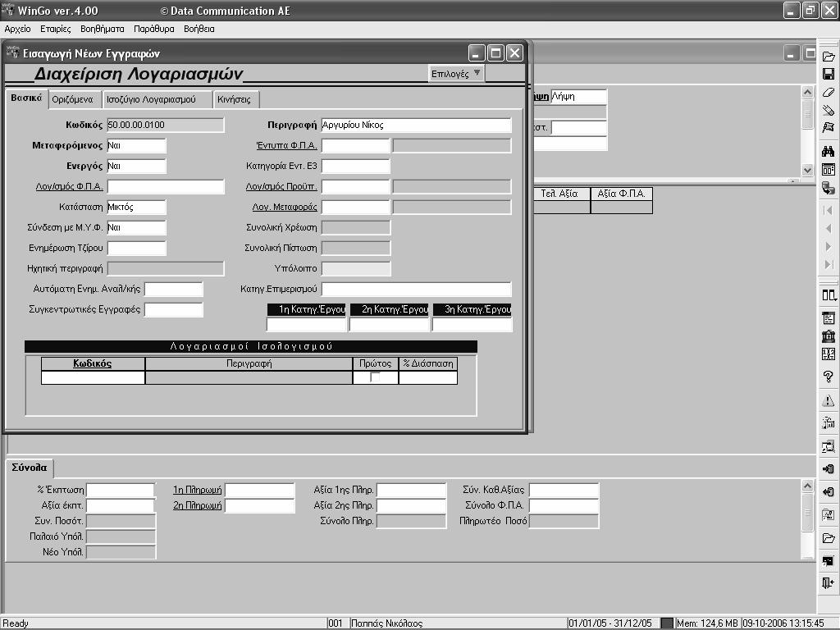Select the Σύνολα tab
The image size is (840, 630).
click(30, 468)
